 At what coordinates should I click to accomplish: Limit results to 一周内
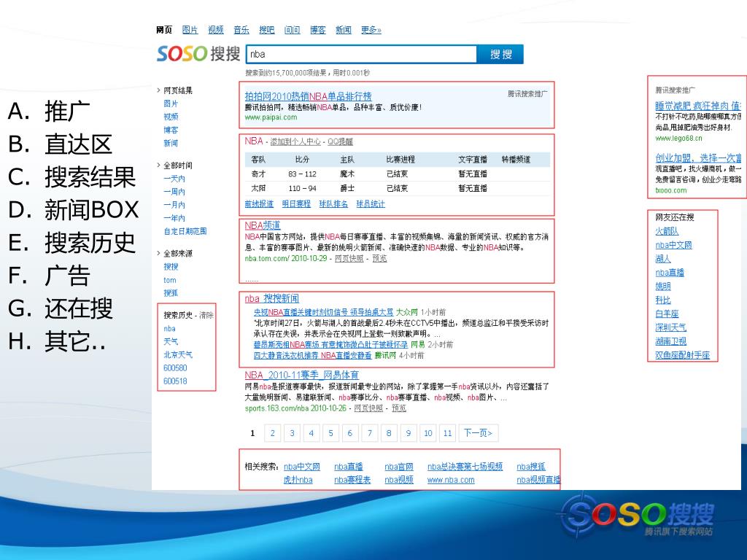(x=174, y=192)
